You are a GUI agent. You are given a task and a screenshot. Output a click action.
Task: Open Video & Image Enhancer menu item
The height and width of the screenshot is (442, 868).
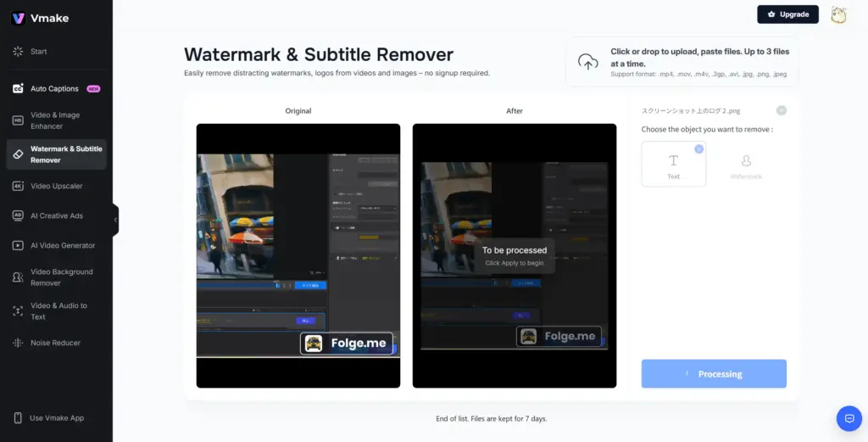55,120
